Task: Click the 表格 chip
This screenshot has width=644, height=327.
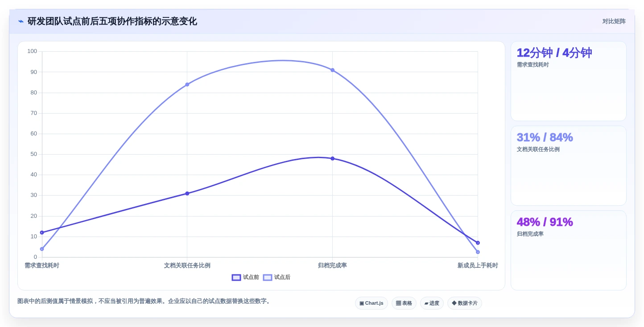Action: [404, 303]
